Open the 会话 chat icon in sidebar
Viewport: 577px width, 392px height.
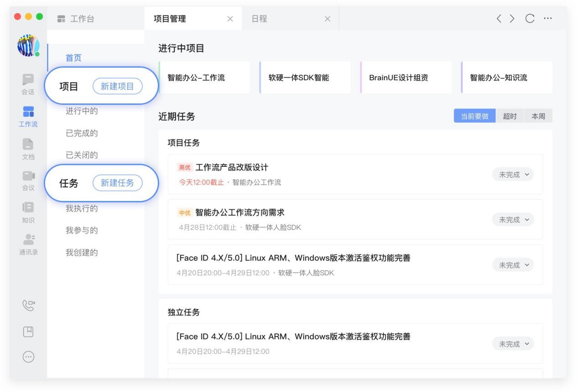(x=28, y=80)
